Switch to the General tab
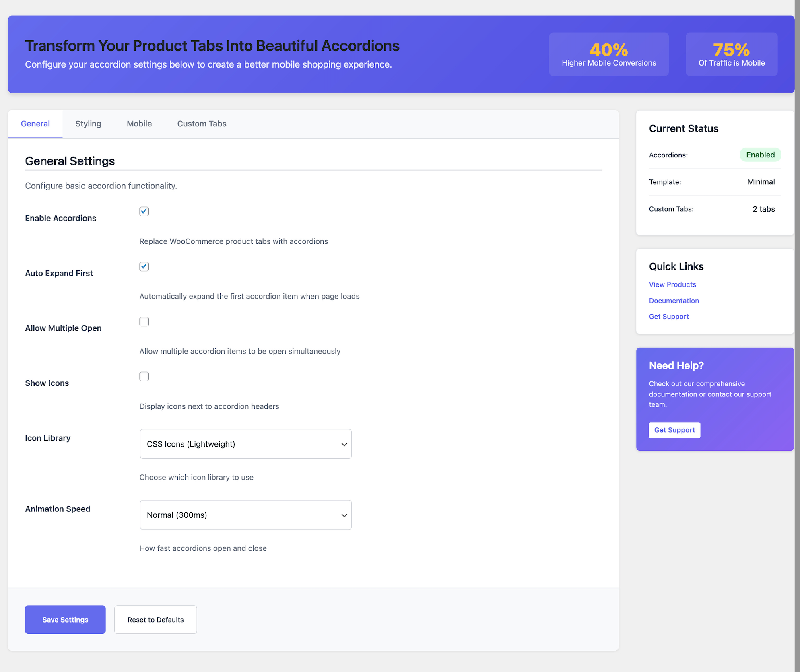 pyautogui.click(x=35, y=124)
